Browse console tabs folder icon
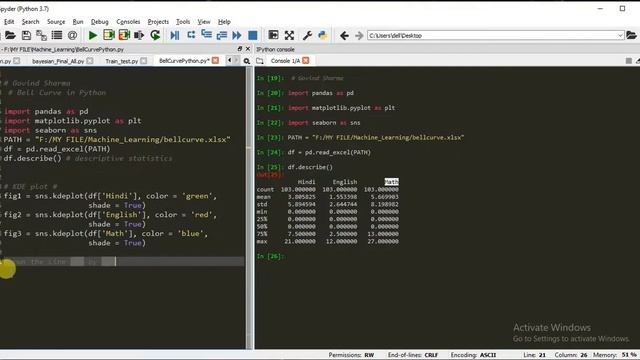 click(260, 61)
